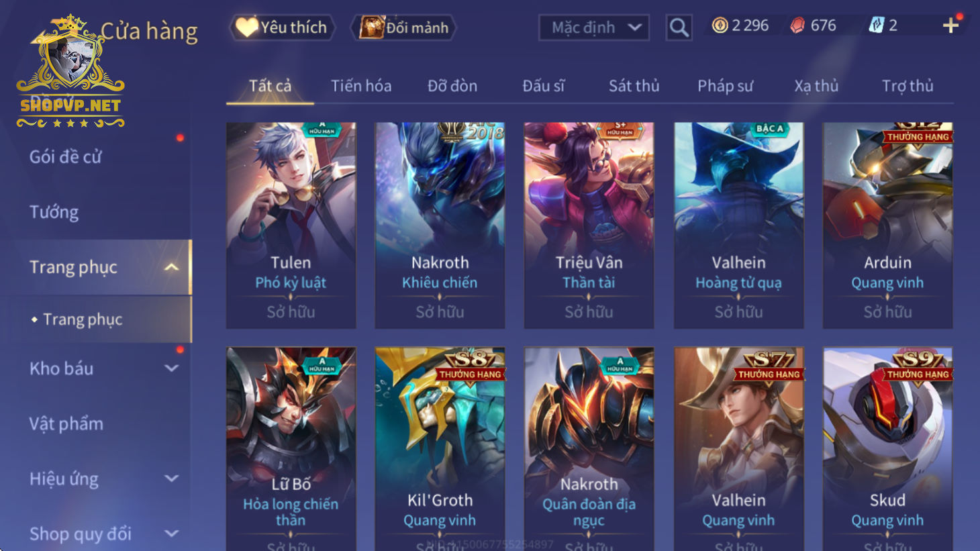Open the Yêu thích heart favorites
Viewport: 980px width, 551px height.
(282, 28)
